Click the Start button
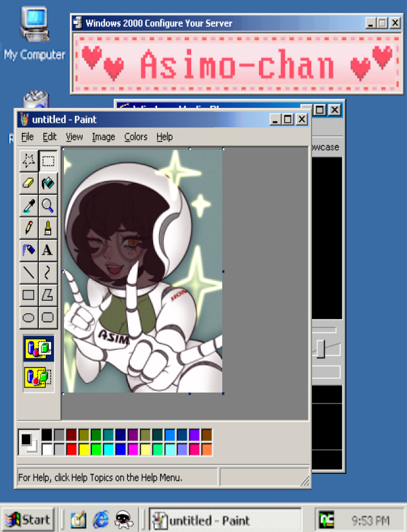The image size is (407, 532). tap(28, 520)
